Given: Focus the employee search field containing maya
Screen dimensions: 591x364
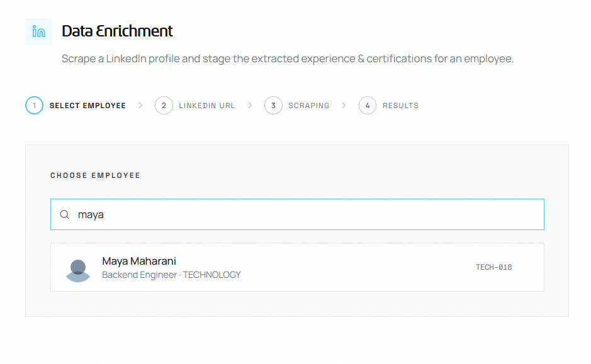Looking at the screenshot, I should coord(297,214).
